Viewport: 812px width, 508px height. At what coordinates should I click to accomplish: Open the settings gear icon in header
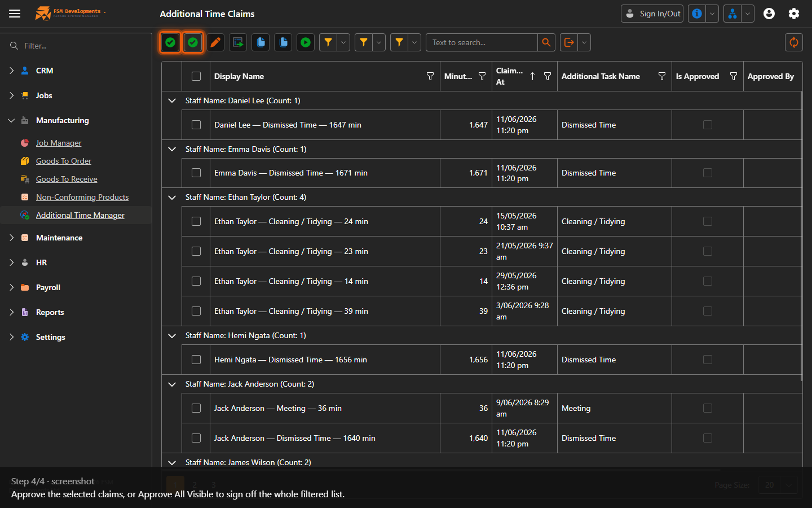tap(794, 14)
